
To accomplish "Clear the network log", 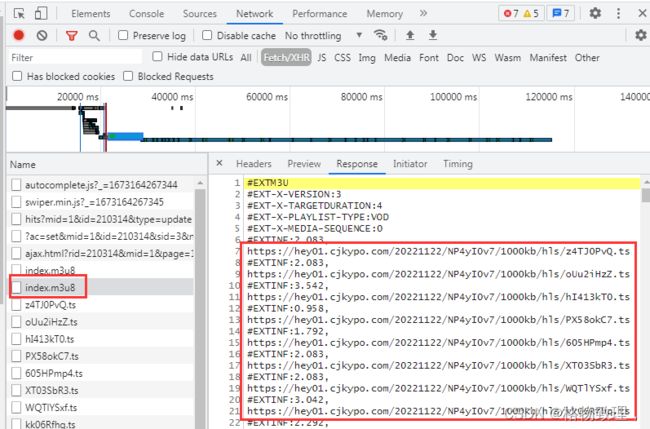I will tap(42, 36).
